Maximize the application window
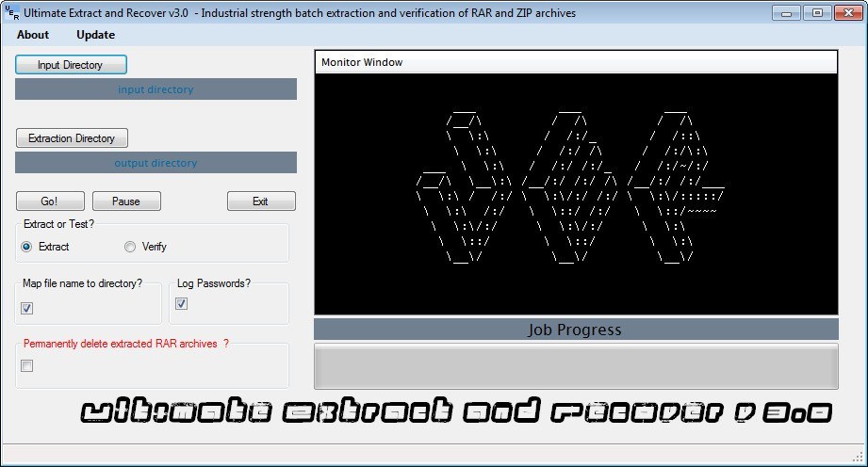 click(816, 12)
